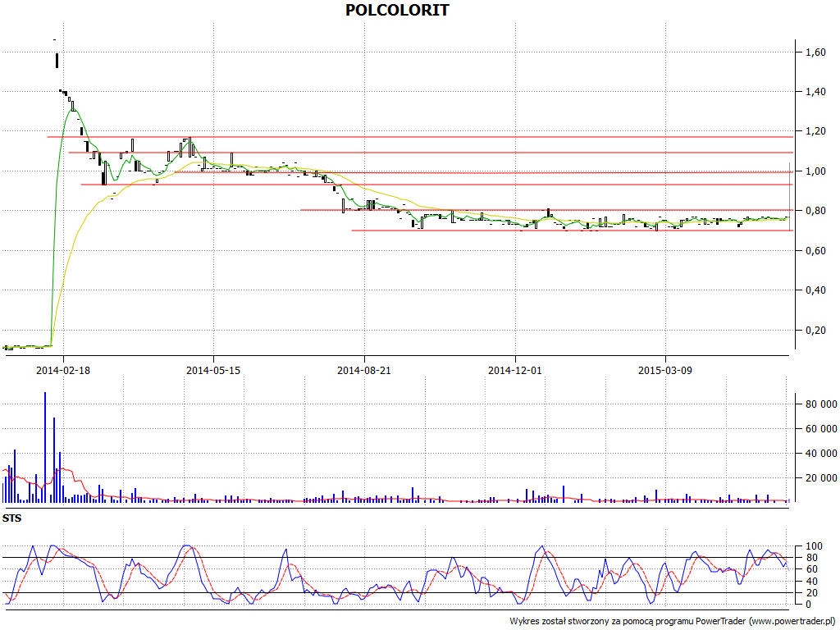Click the 0 level on STS axis
The image size is (840, 630).
(808, 605)
